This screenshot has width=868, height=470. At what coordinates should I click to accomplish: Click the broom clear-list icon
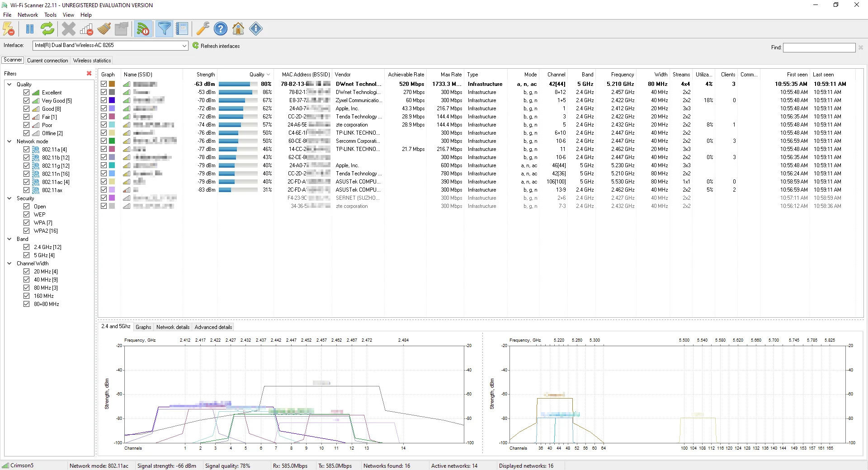104,28
